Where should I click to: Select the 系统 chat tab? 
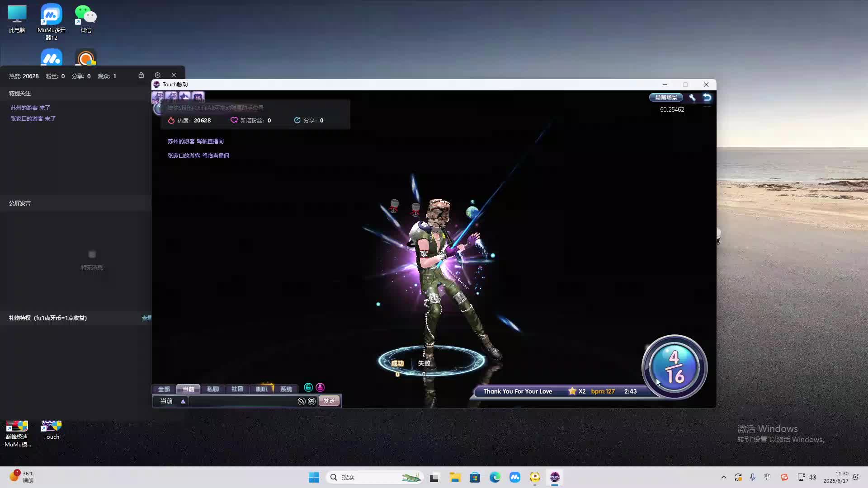click(286, 389)
